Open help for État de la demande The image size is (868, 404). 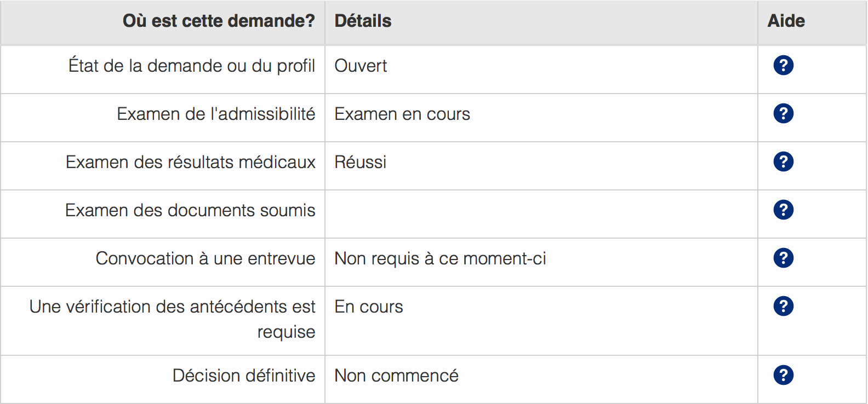pyautogui.click(x=783, y=65)
